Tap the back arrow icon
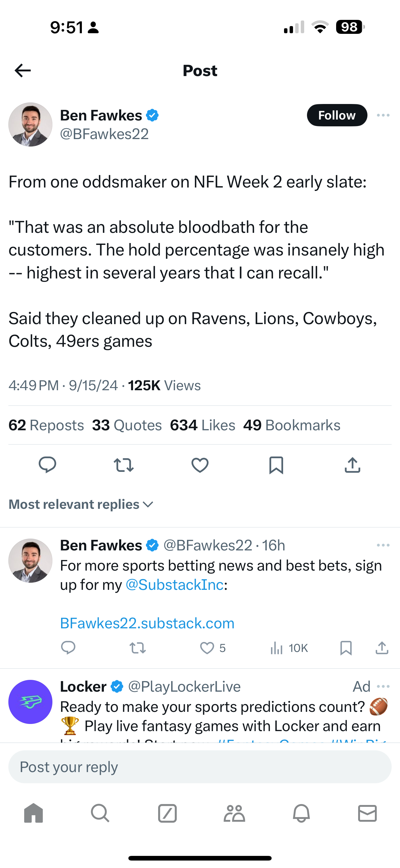This screenshot has width=400, height=868. [23, 70]
